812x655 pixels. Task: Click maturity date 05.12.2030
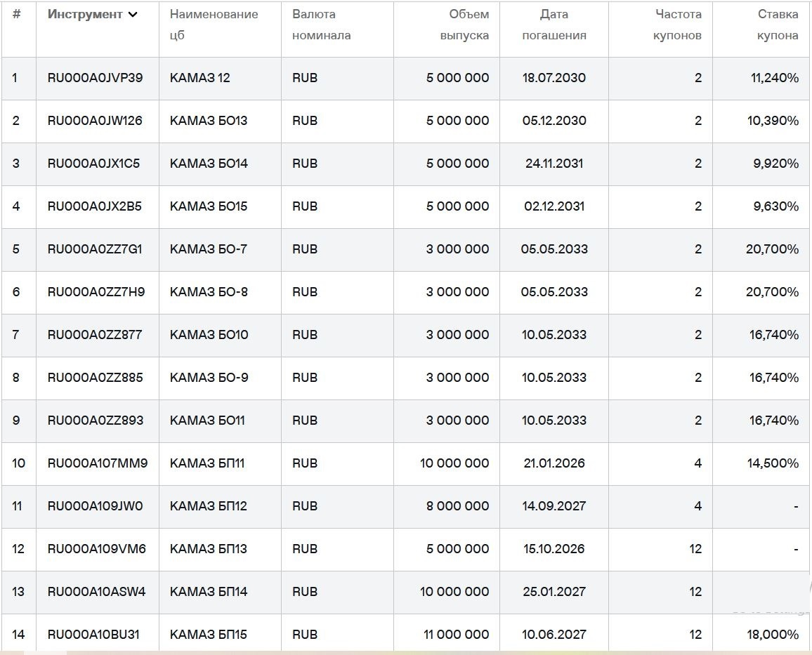tap(554, 121)
